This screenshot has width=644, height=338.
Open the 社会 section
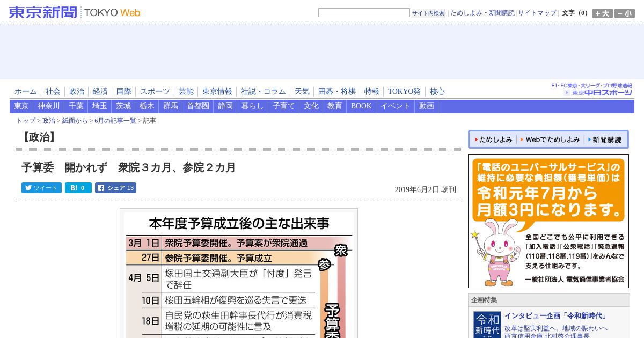[53, 92]
